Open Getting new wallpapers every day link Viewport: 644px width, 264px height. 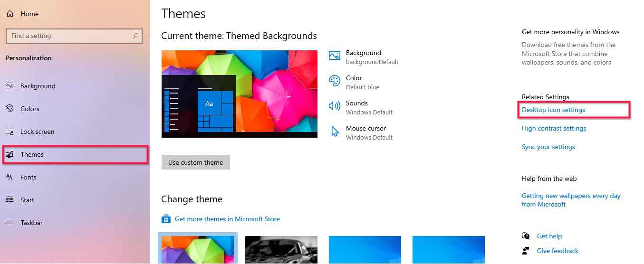[x=571, y=200]
